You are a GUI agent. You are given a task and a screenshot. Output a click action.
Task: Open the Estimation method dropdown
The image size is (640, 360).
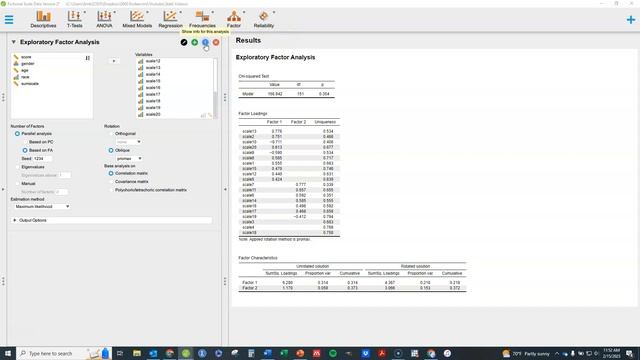pos(42,207)
